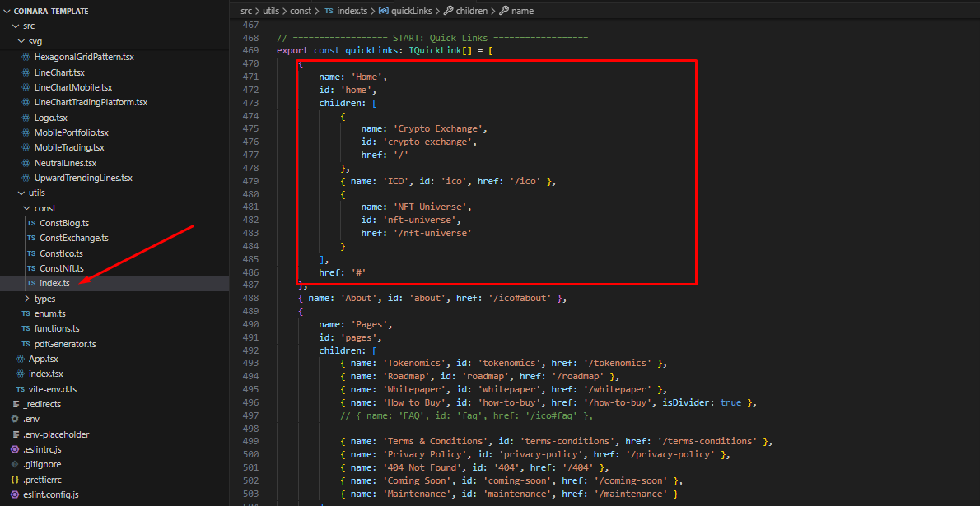
Task: Expand the types folder
Action: click(x=26, y=299)
